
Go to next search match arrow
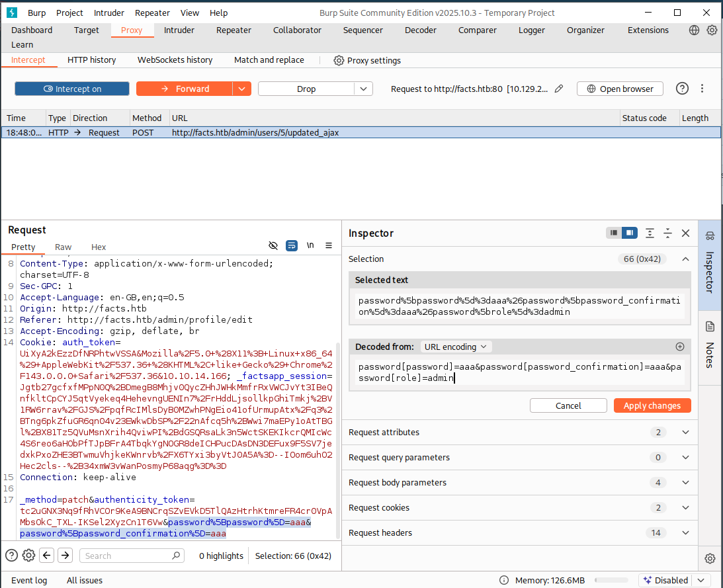pyautogui.click(x=65, y=556)
